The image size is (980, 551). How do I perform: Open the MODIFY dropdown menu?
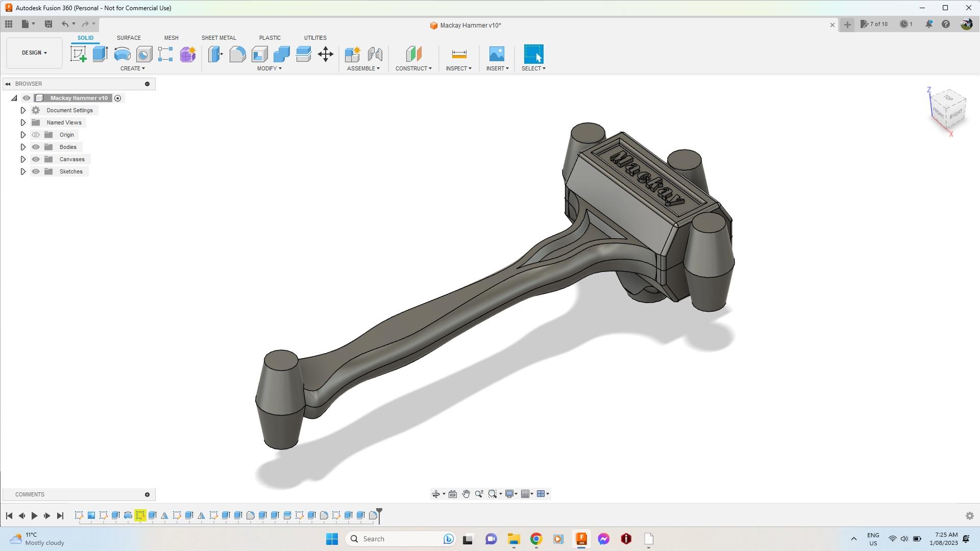pos(269,68)
